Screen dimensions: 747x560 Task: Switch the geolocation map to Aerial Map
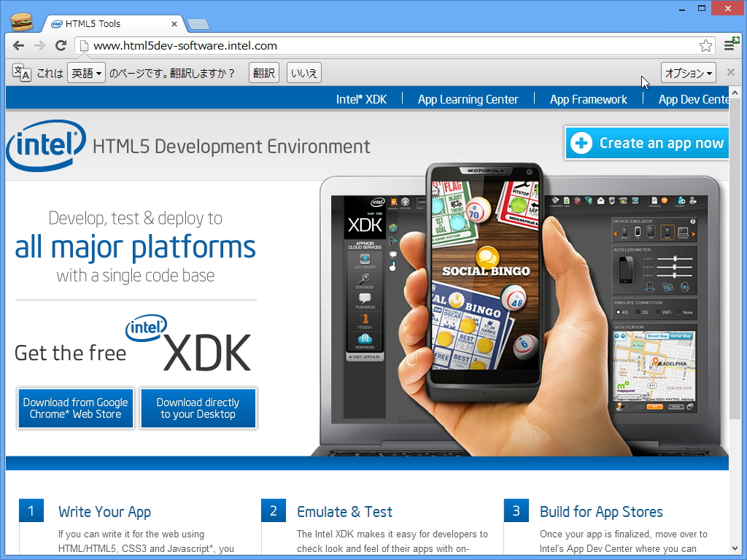(x=681, y=336)
